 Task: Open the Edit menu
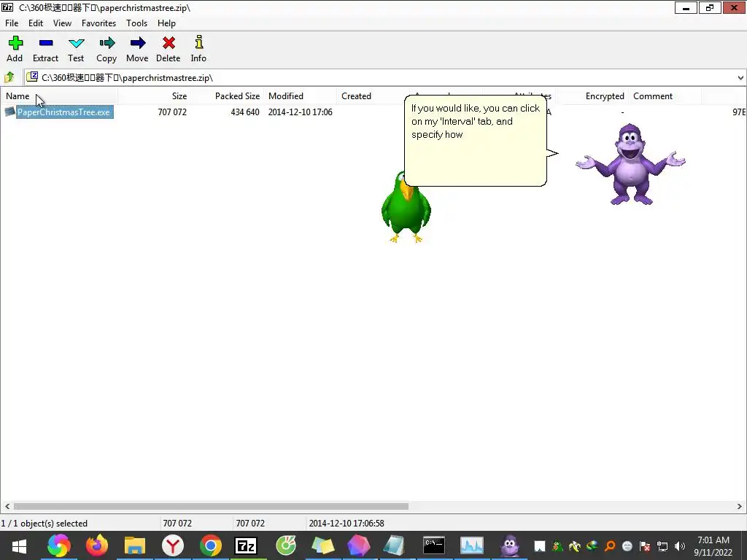click(36, 23)
